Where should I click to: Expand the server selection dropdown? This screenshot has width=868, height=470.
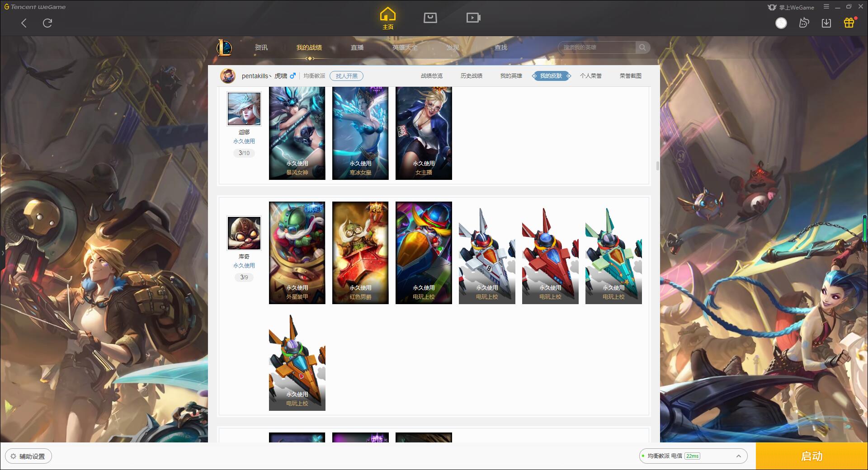738,456
